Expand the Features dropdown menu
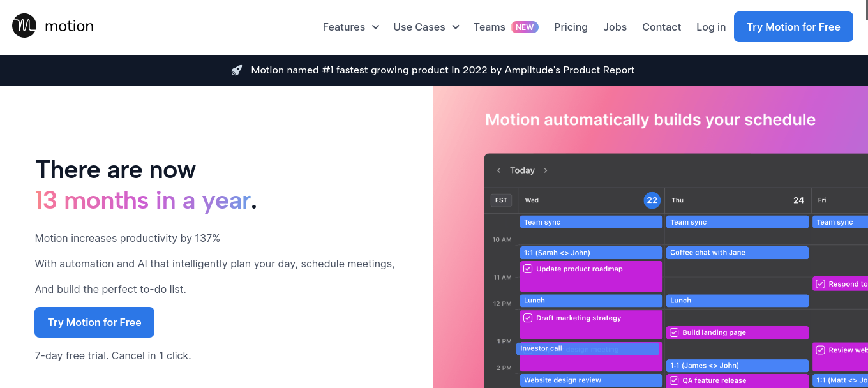This screenshot has height=388, width=868. (351, 27)
